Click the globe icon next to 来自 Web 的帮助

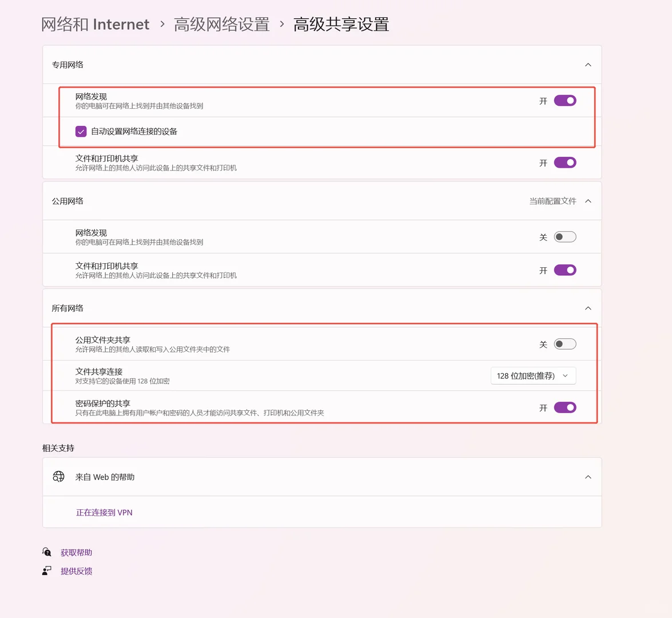(x=58, y=476)
